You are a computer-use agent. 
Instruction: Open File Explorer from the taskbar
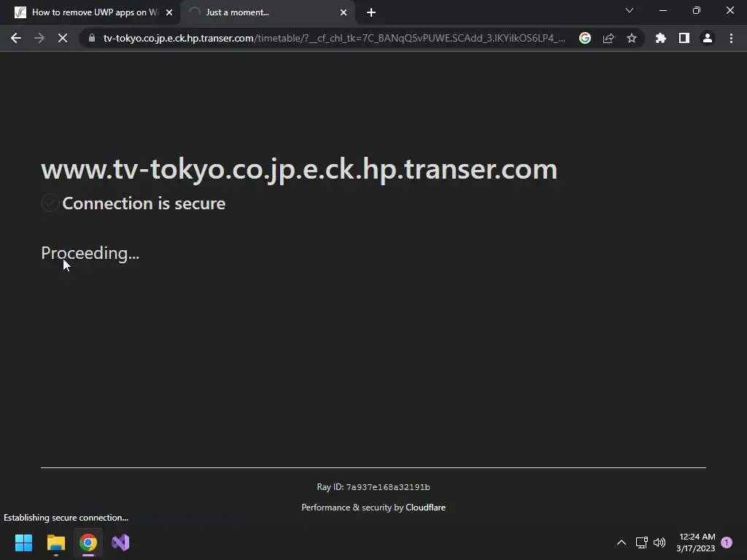pyautogui.click(x=55, y=542)
